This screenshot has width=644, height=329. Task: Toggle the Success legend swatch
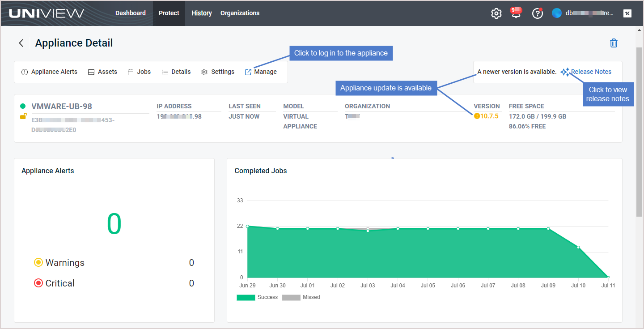tap(246, 297)
